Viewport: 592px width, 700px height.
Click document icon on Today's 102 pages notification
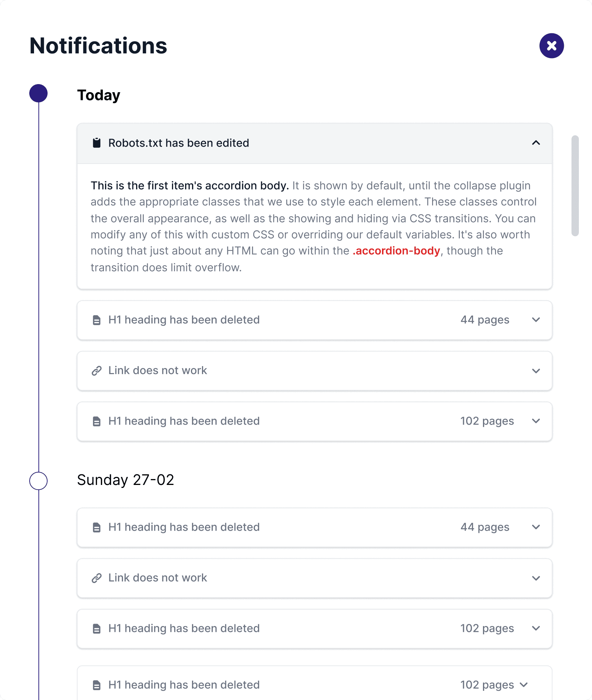(x=97, y=421)
